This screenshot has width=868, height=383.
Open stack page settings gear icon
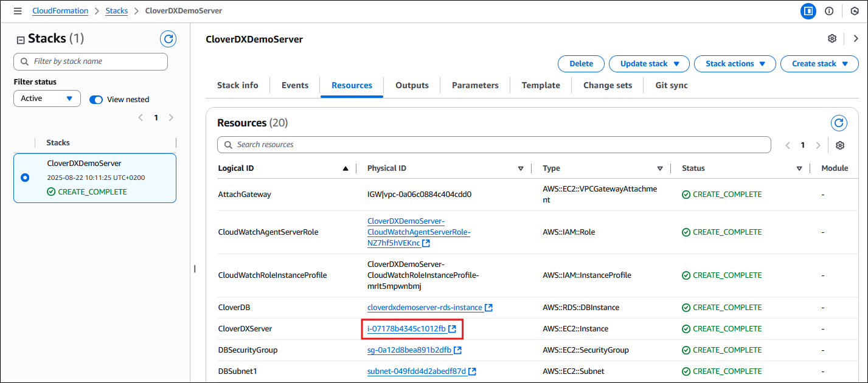832,38
